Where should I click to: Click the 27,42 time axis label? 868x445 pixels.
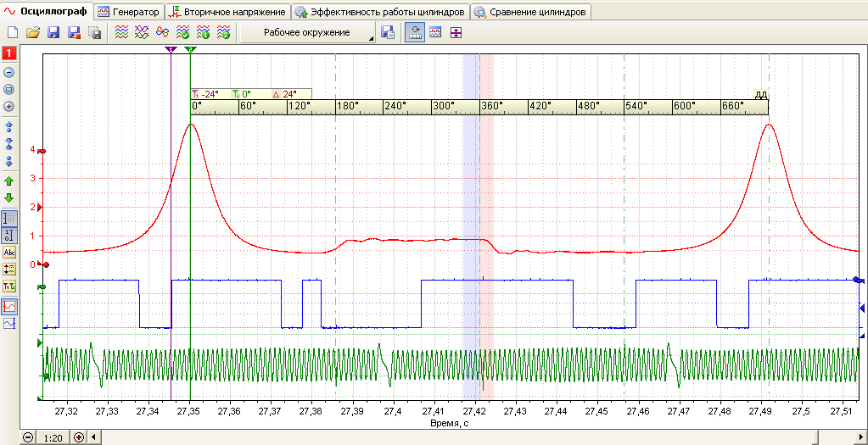click(x=474, y=412)
